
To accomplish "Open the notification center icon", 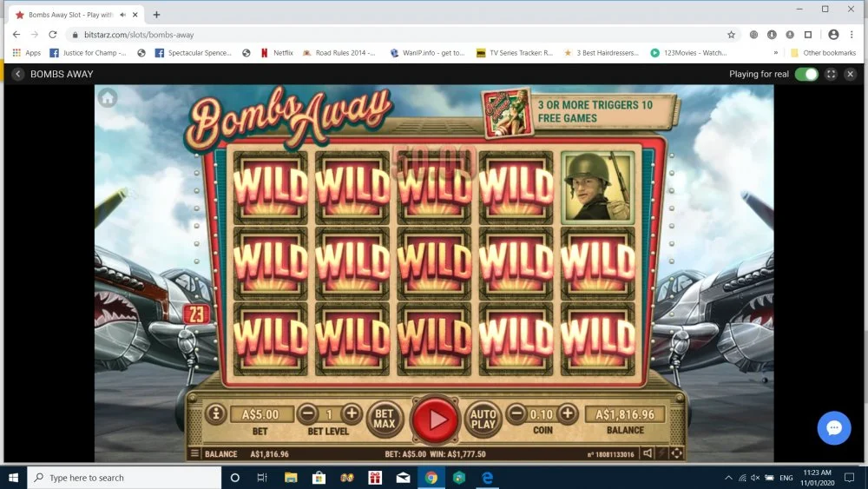I will tap(849, 478).
